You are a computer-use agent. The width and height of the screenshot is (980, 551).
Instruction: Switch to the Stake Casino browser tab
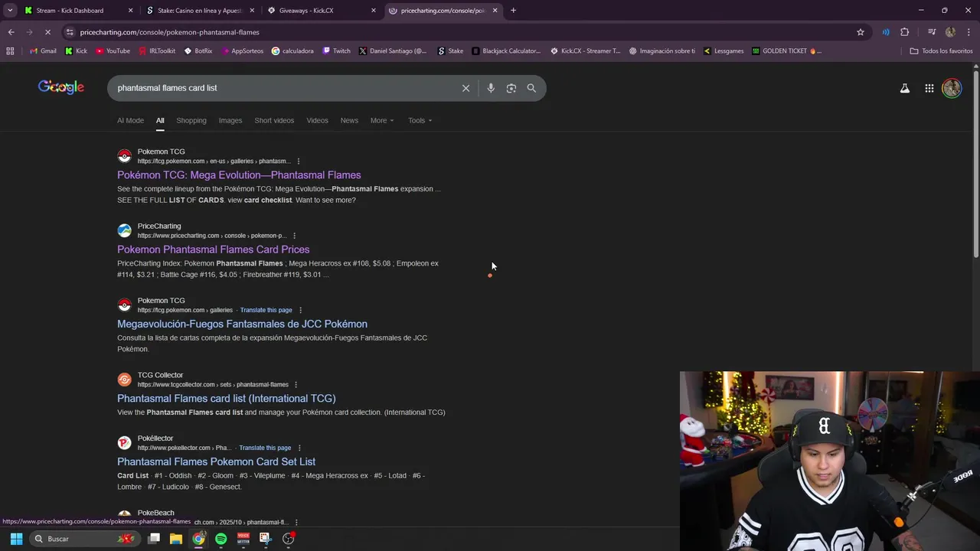coord(199,11)
